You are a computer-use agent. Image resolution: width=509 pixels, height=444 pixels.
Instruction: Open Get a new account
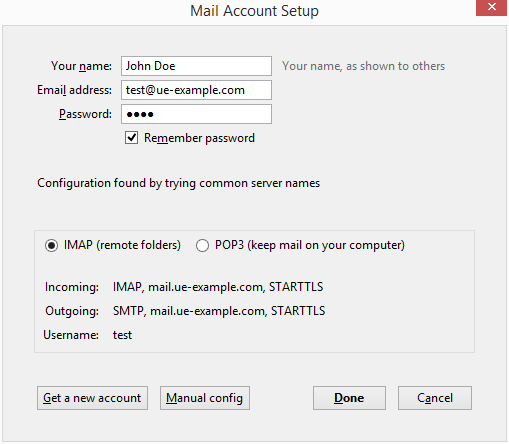(x=92, y=398)
